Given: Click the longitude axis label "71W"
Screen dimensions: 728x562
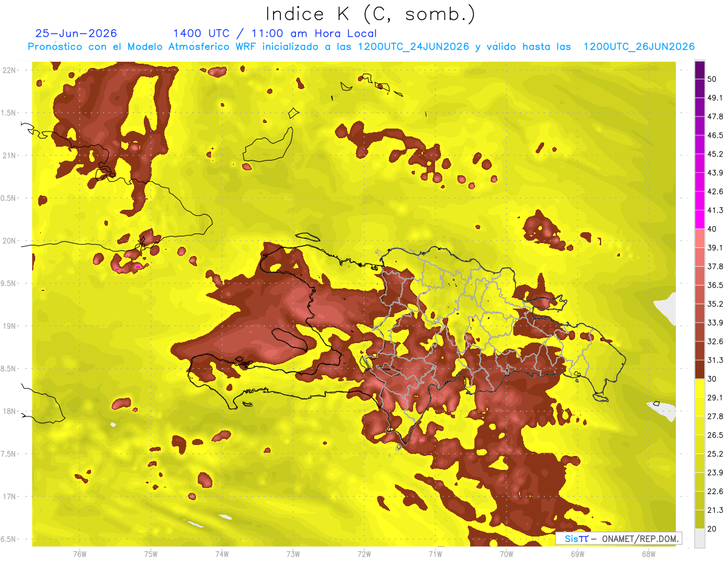Looking at the screenshot, I should point(435,554).
